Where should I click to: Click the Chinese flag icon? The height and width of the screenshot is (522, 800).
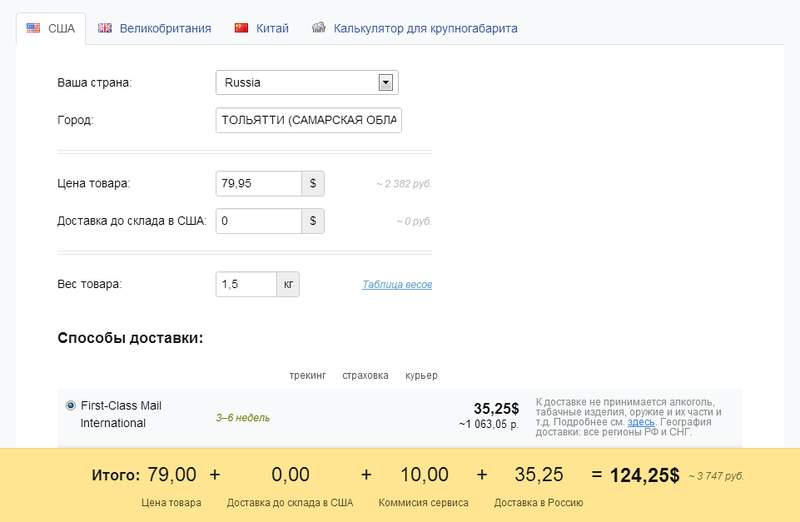241,28
